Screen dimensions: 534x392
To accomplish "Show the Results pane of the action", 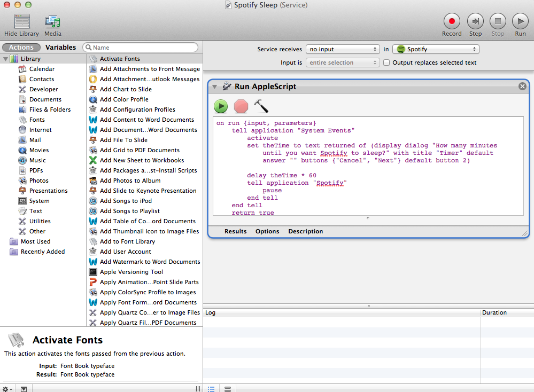I will coord(235,231).
